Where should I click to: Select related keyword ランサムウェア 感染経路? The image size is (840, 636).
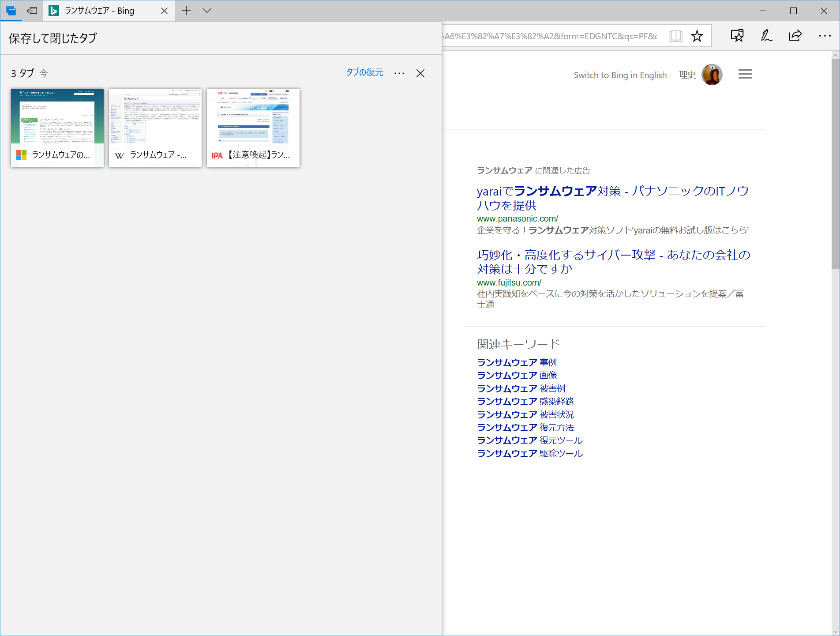coord(525,401)
